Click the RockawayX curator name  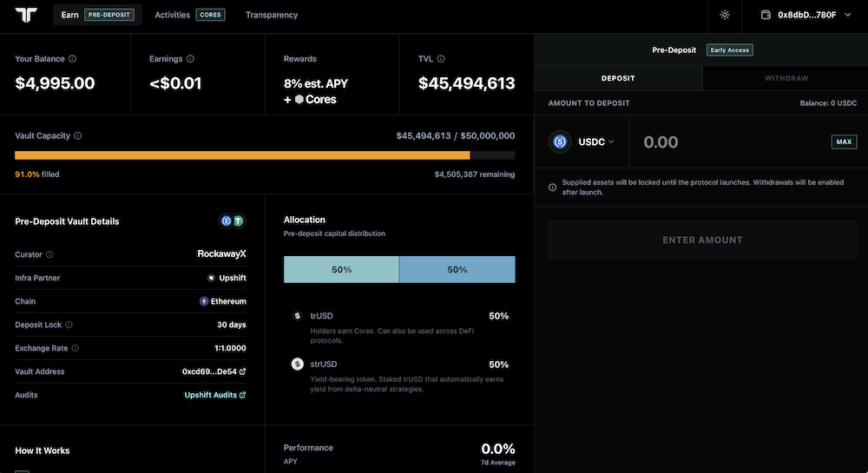tap(222, 254)
